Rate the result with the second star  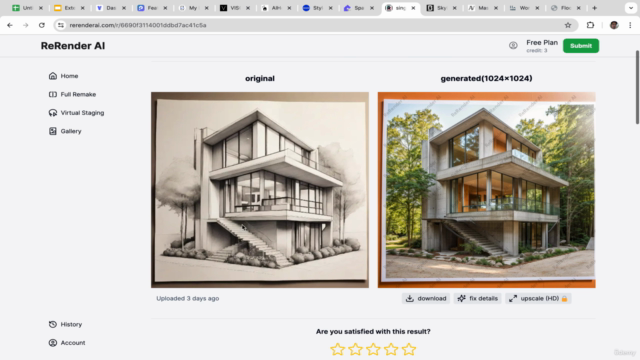(x=356, y=349)
